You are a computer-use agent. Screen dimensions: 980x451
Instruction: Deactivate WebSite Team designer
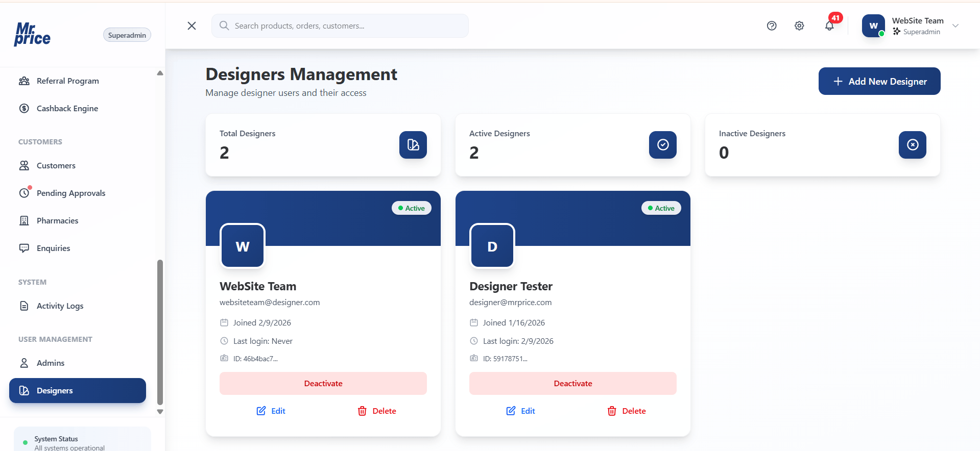coord(323,383)
